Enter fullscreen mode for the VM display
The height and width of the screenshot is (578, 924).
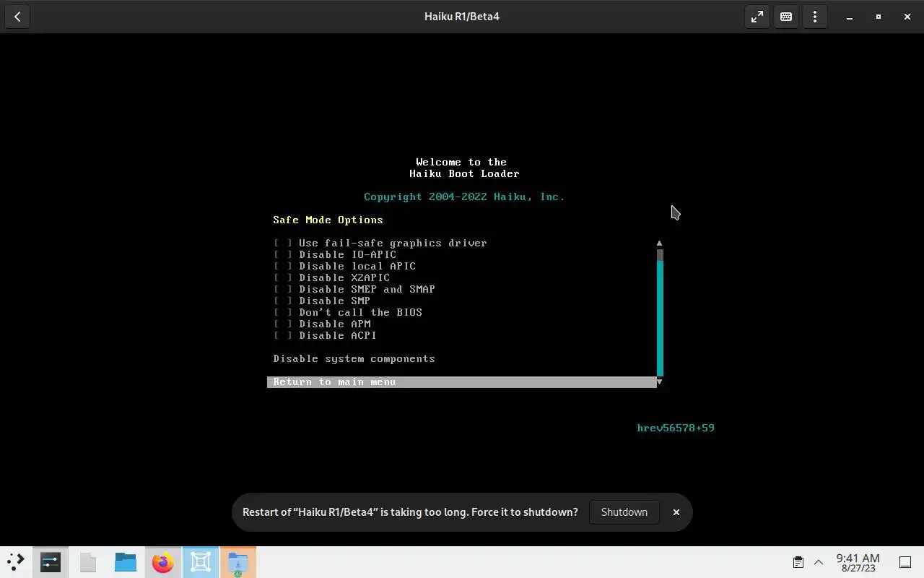point(757,17)
